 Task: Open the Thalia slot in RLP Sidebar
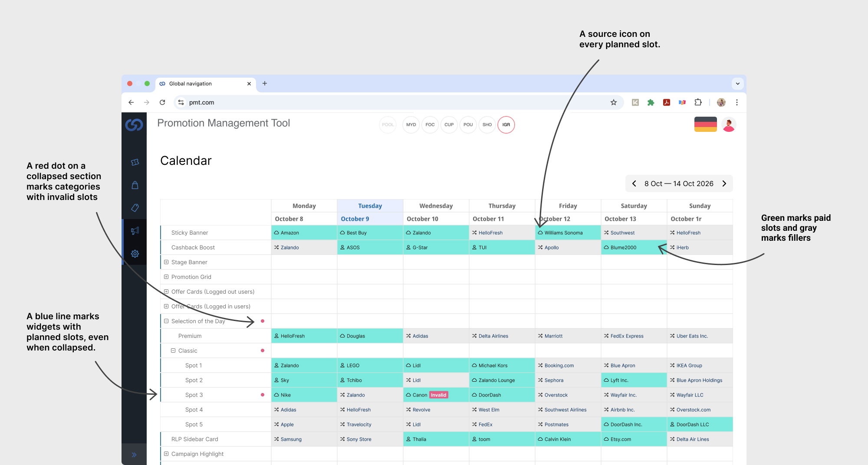pos(436,439)
